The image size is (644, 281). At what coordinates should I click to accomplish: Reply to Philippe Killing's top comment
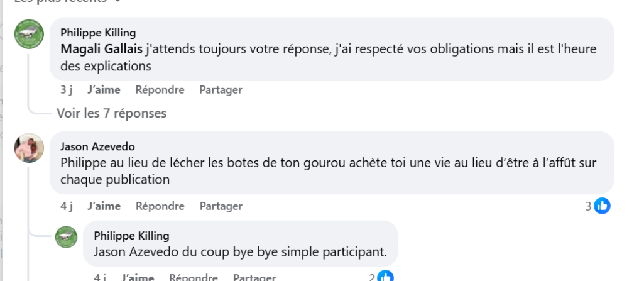[x=160, y=90]
